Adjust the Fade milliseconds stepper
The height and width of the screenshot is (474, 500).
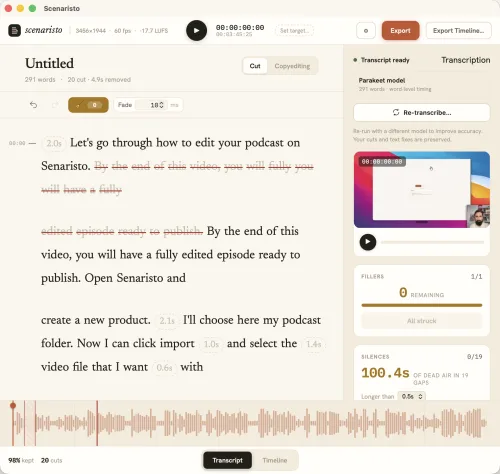coord(161,105)
